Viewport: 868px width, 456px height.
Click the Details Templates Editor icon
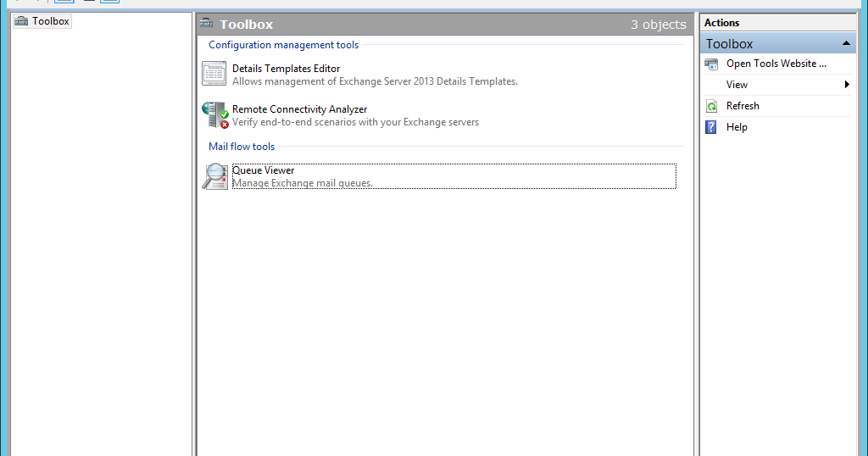(x=214, y=74)
